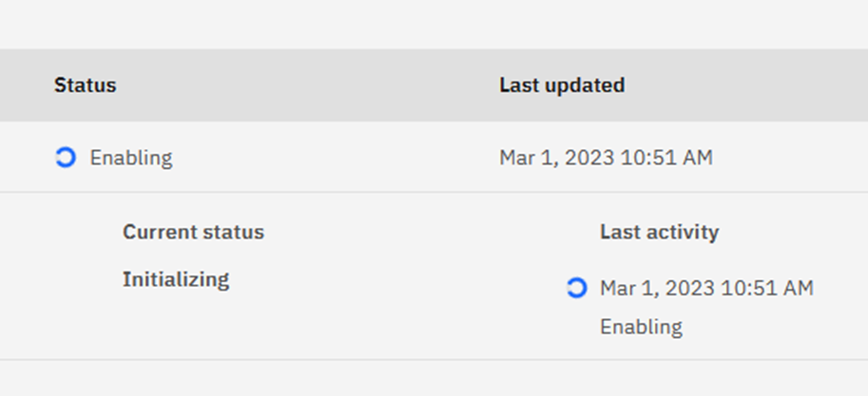Select the Enabling status text in table row
Image resolution: width=868 pixels, height=396 pixels.
point(131,158)
